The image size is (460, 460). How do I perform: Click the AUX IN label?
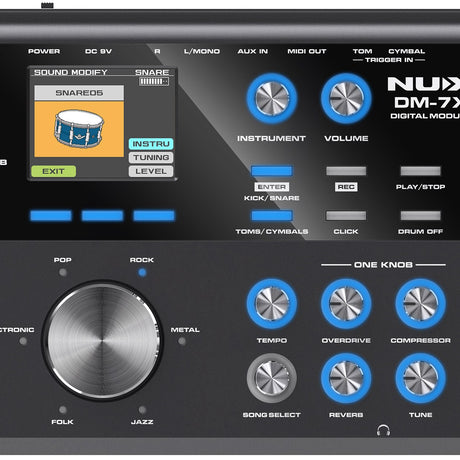click(253, 51)
